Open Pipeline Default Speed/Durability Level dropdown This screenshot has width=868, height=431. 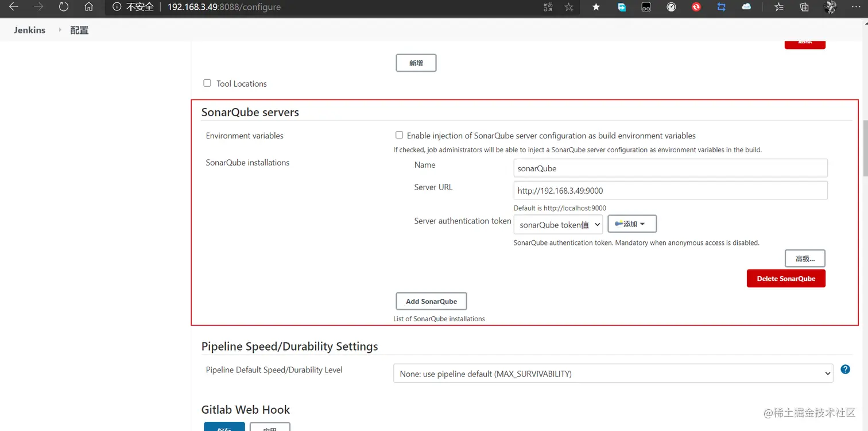coord(613,374)
